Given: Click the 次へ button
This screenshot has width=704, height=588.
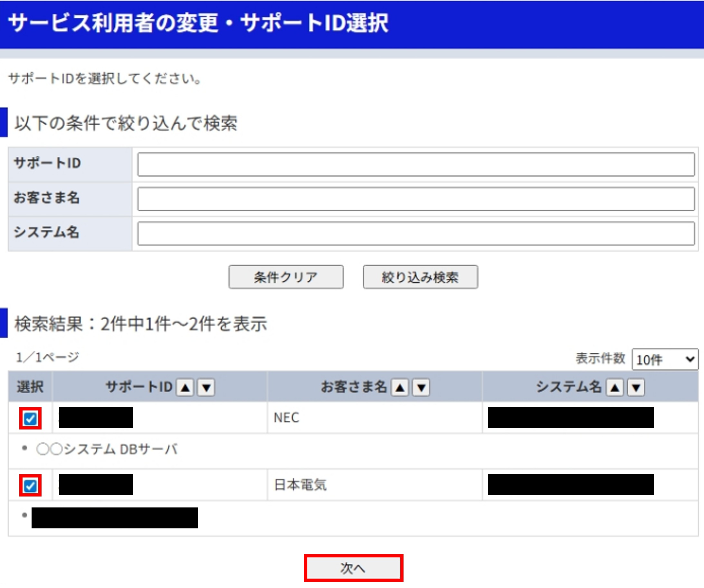Looking at the screenshot, I should coord(353,568).
